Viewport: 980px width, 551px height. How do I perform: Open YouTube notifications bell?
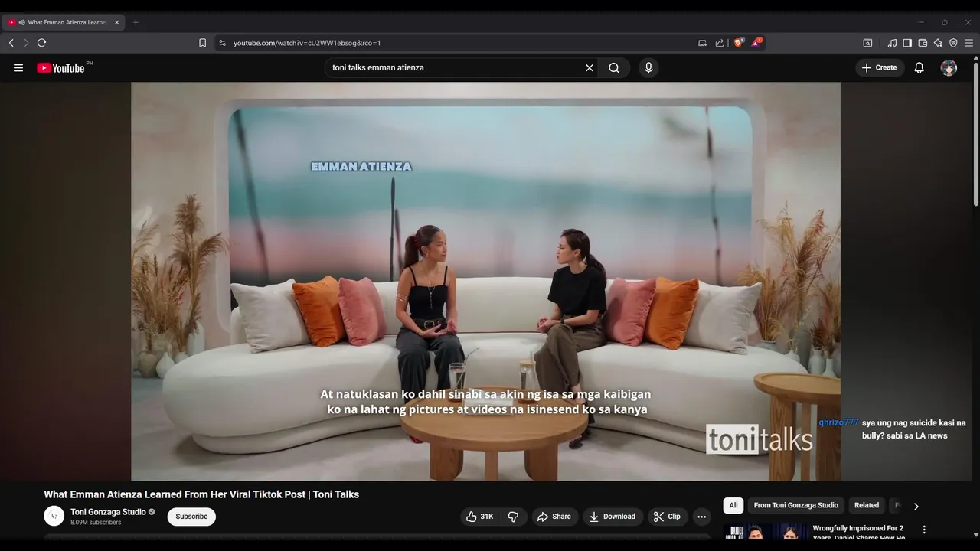[920, 67]
